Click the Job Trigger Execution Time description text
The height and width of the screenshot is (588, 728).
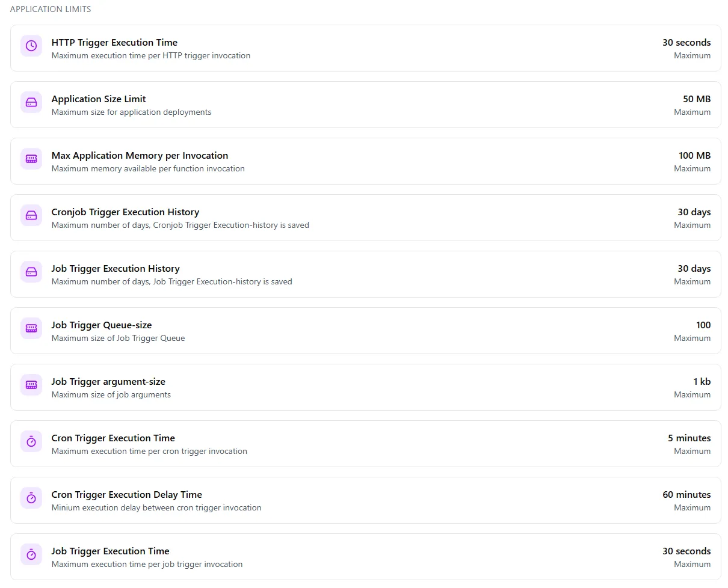click(x=147, y=565)
